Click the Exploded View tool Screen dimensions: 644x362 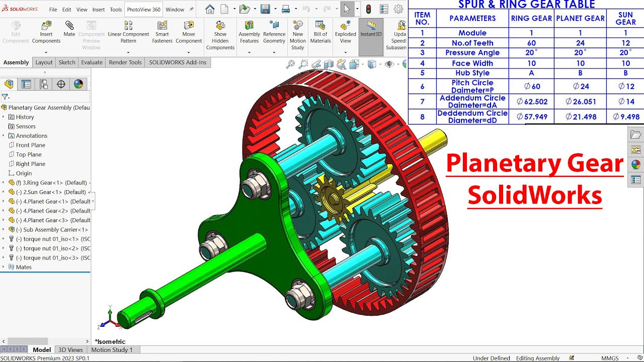click(x=346, y=33)
